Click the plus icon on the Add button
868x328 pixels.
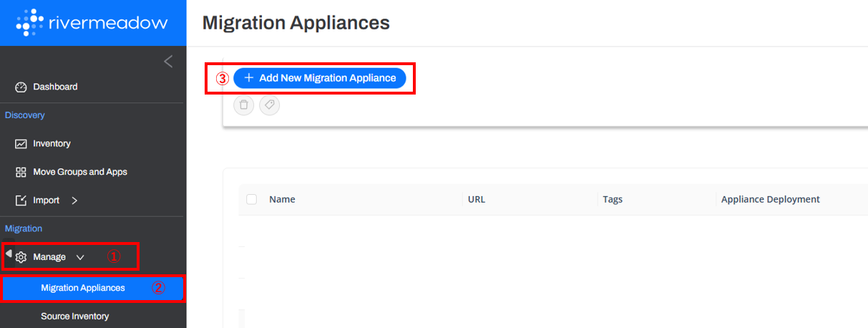(249, 77)
